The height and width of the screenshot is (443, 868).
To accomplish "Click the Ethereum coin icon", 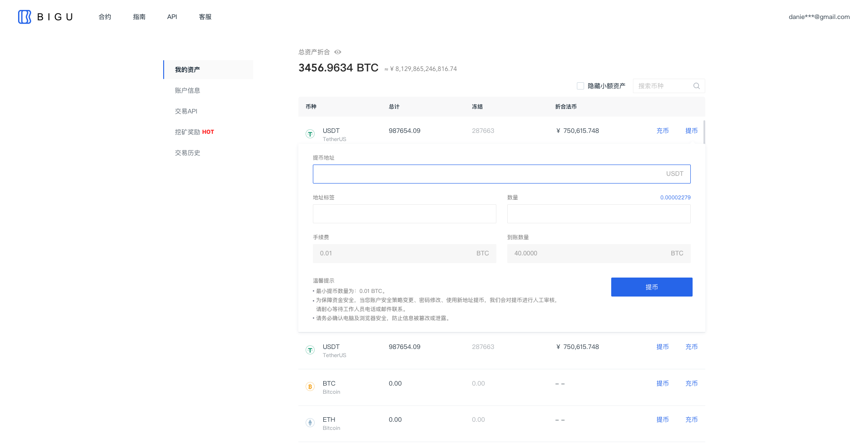I will click(310, 423).
